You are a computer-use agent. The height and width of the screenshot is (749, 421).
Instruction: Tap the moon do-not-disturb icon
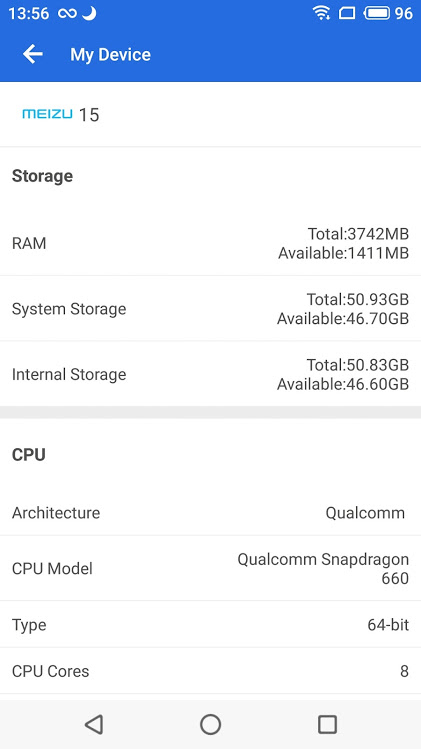(89, 13)
